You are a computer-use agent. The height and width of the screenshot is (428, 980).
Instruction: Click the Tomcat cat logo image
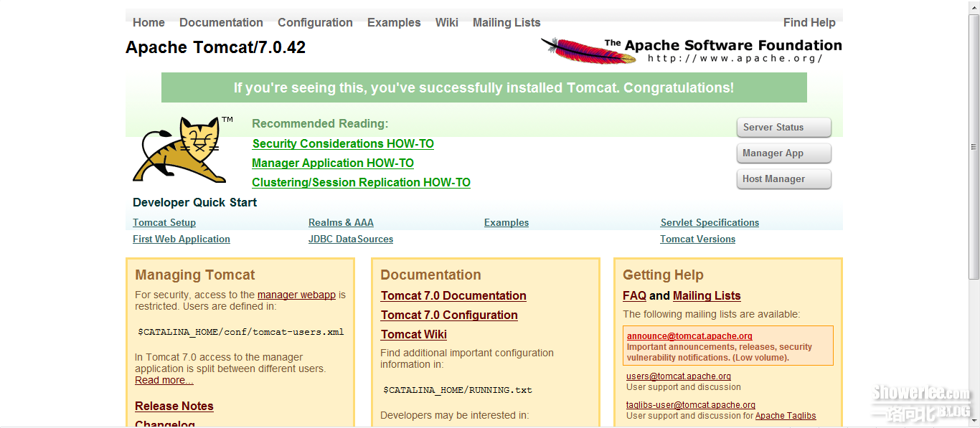click(179, 151)
